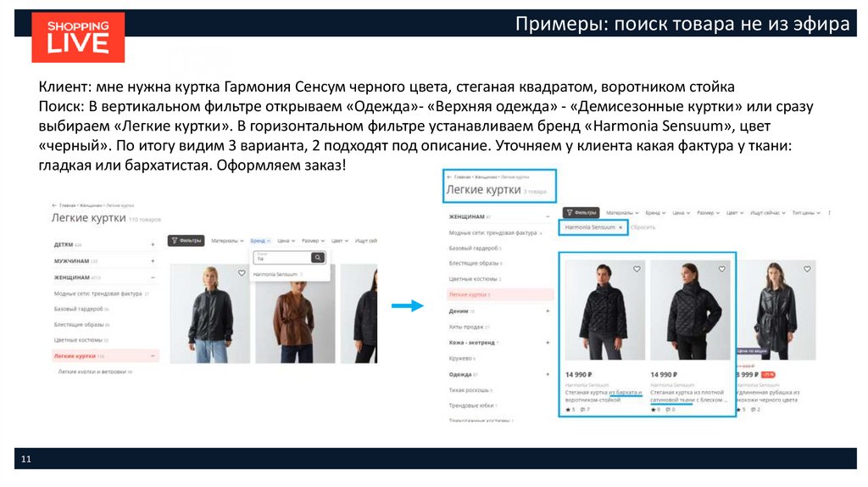Expand the ДЕТЯМ category with plus
The image size is (868, 487).
pos(153,244)
